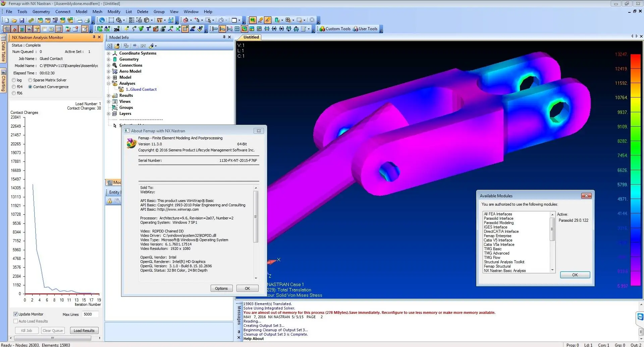Open the Modify menu

click(114, 11)
